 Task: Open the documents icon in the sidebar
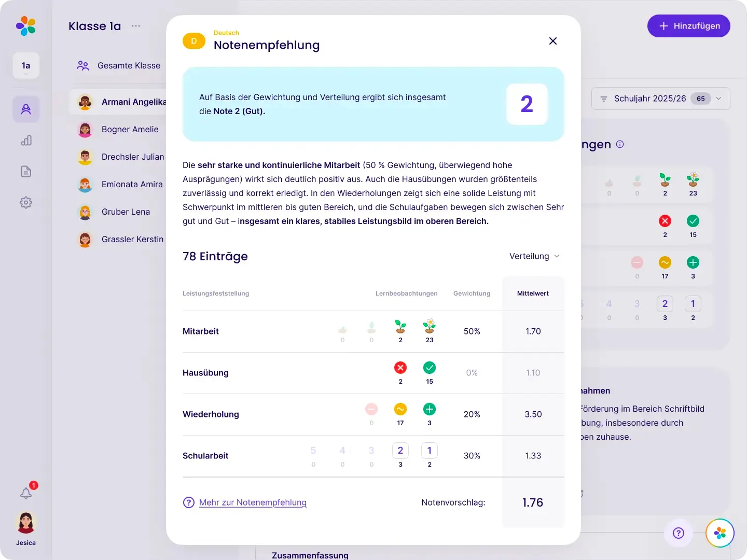(x=26, y=172)
